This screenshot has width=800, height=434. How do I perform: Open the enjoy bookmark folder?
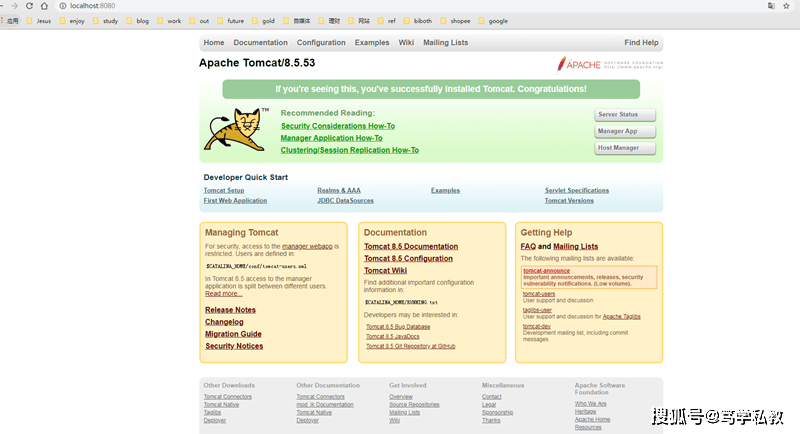point(72,21)
